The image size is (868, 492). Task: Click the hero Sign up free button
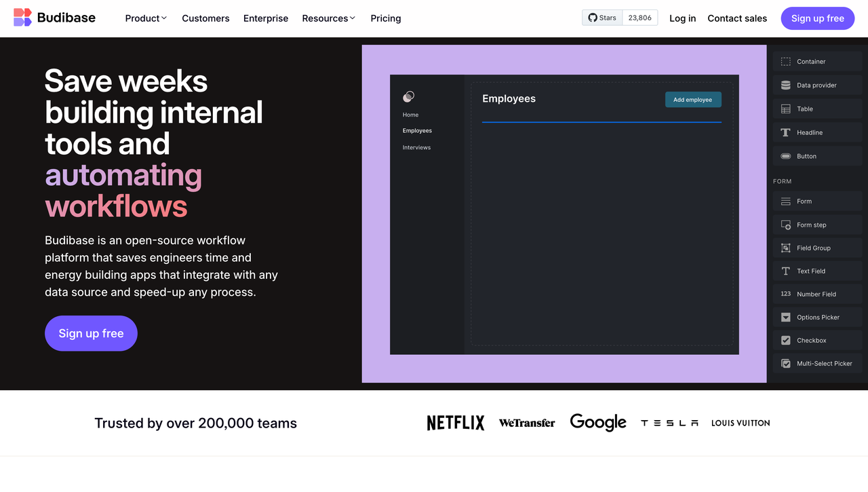point(91,333)
